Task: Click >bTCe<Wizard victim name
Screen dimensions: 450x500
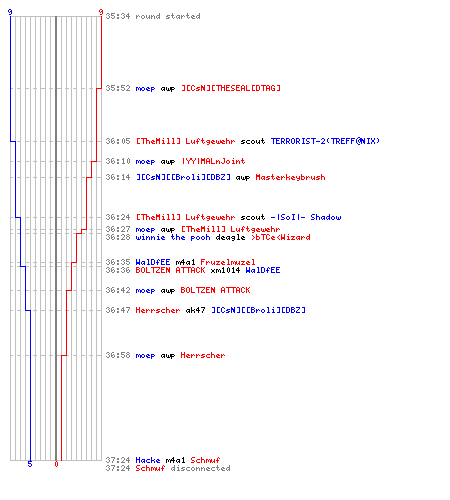Action: tap(281, 237)
